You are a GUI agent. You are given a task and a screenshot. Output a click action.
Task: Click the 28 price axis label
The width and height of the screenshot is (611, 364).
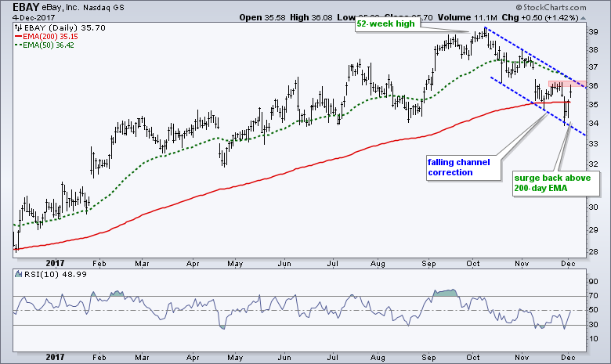point(593,251)
